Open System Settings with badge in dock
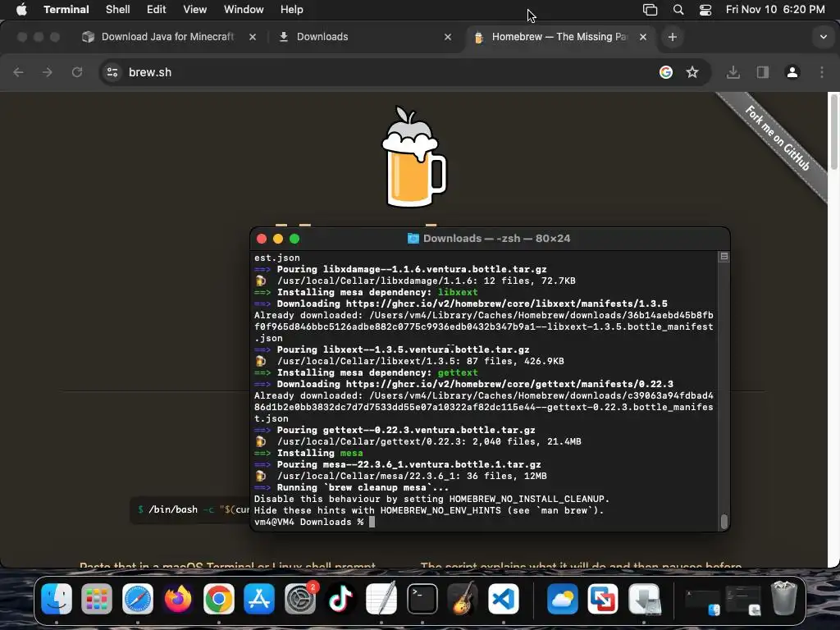Screen dimensions: 840x630 coord(300,598)
